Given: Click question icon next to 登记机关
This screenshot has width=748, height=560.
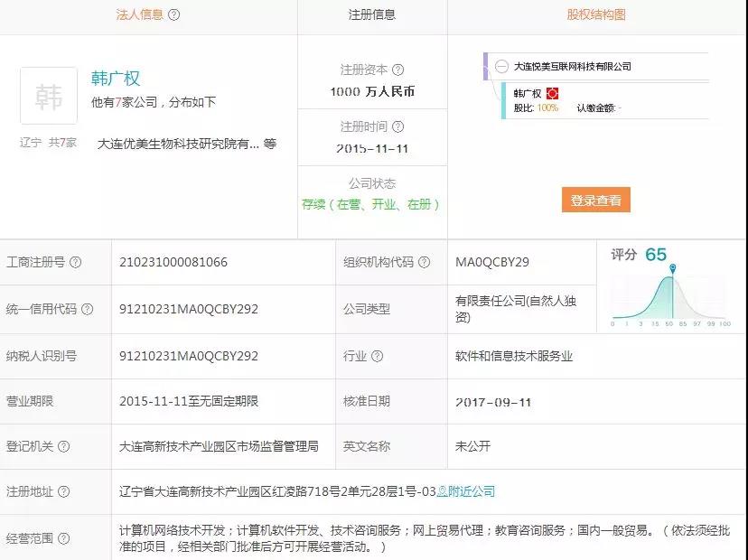Looking at the screenshot, I should point(64,446).
